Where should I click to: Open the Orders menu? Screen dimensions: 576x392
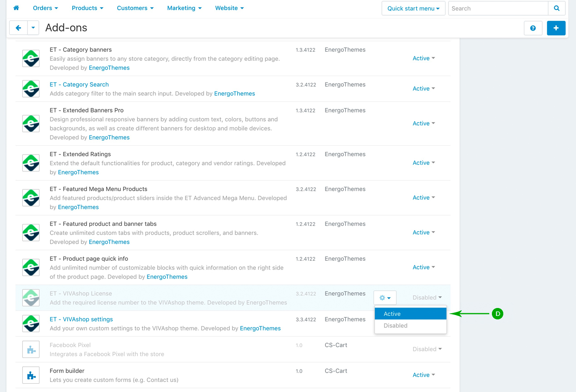(x=46, y=8)
